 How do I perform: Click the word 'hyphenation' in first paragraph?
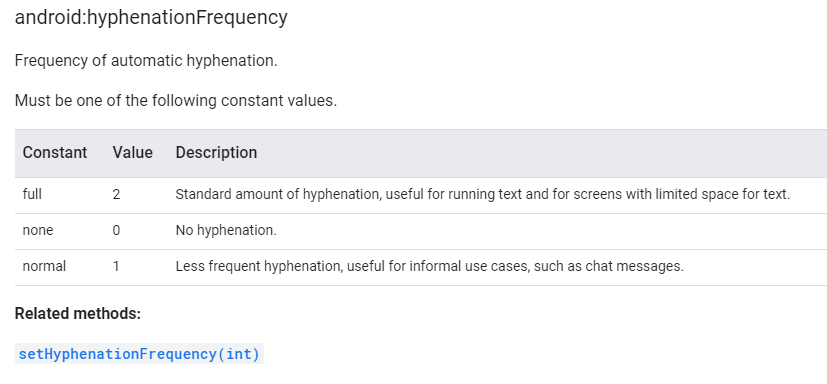click(232, 61)
